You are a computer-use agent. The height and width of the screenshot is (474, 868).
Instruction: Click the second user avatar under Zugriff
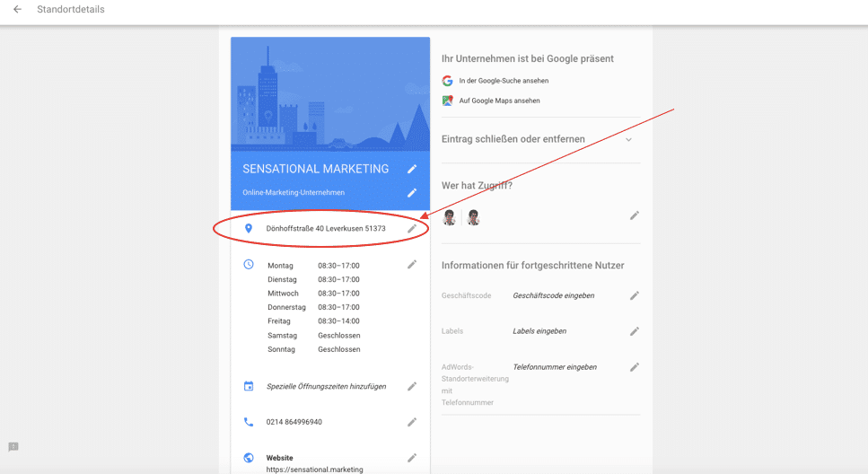473,217
